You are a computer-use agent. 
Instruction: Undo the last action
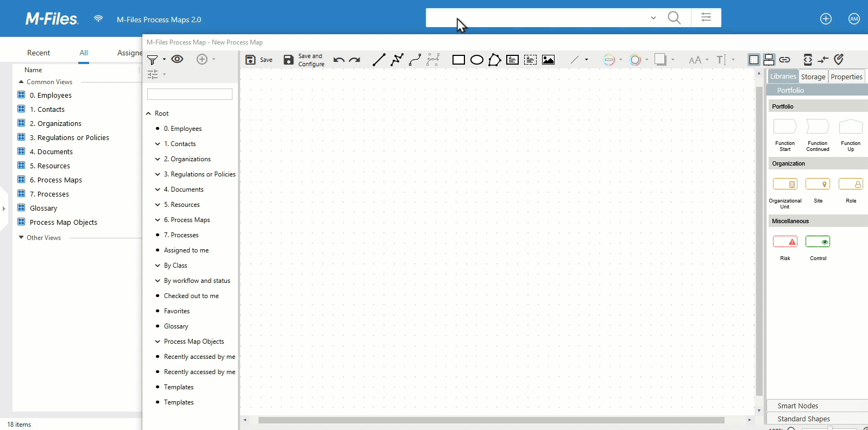point(339,60)
